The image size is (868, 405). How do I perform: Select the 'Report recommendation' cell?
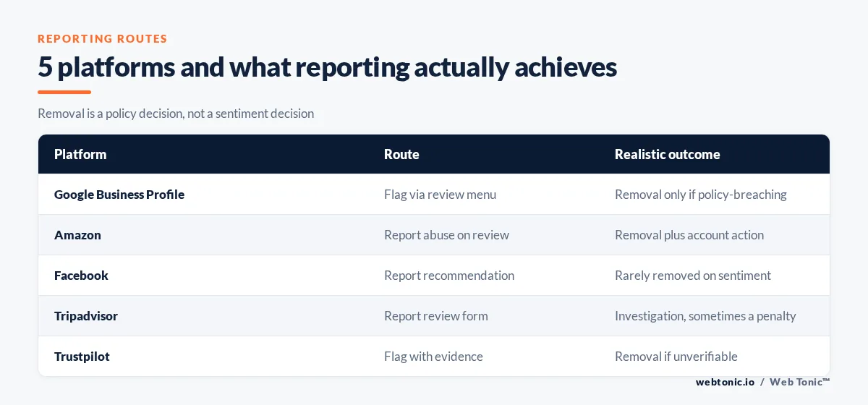[449, 276]
